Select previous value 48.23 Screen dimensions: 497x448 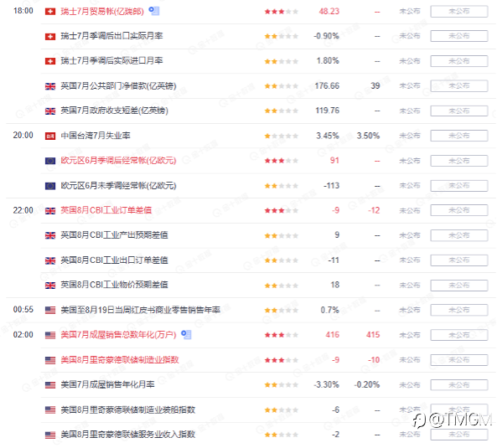(x=329, y=12)
